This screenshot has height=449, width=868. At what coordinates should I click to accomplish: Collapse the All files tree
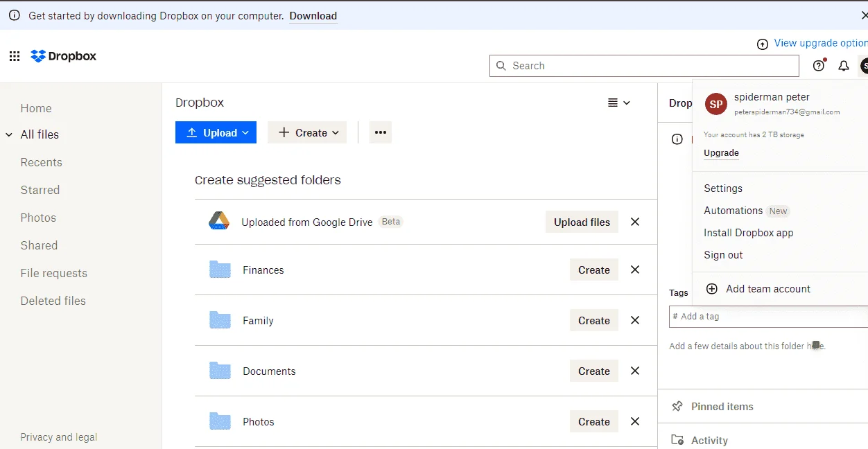pos(9,134)
